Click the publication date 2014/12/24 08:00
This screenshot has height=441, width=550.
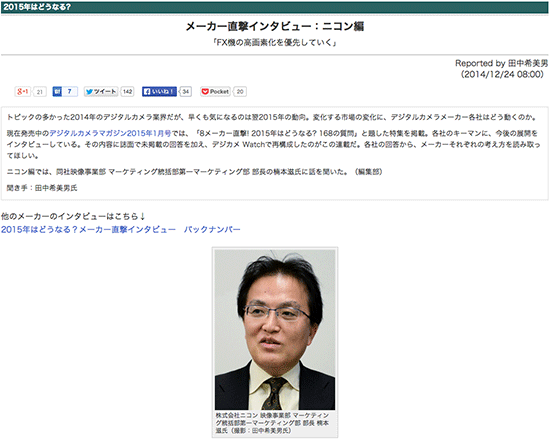click(x=502, y=74)
